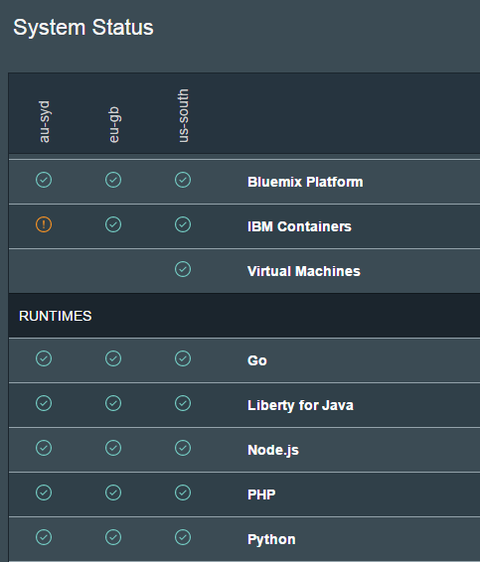Click the Python runtime label

[271, 539]
